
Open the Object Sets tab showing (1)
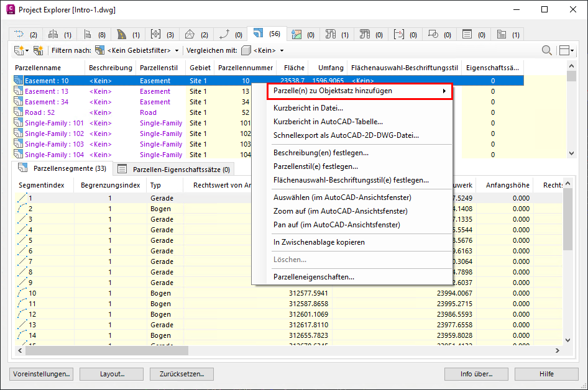pos(508,35)
